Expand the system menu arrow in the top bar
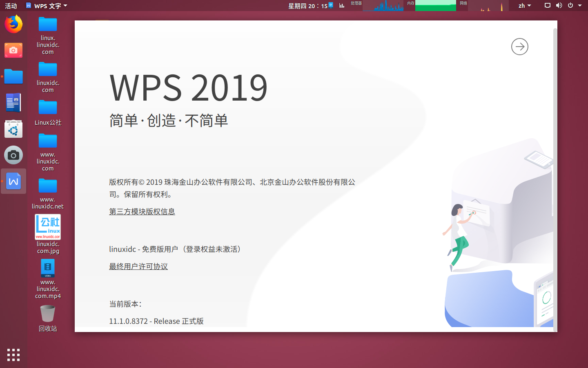This screenshot has height=368, width=588. click(x=580, y=6)
